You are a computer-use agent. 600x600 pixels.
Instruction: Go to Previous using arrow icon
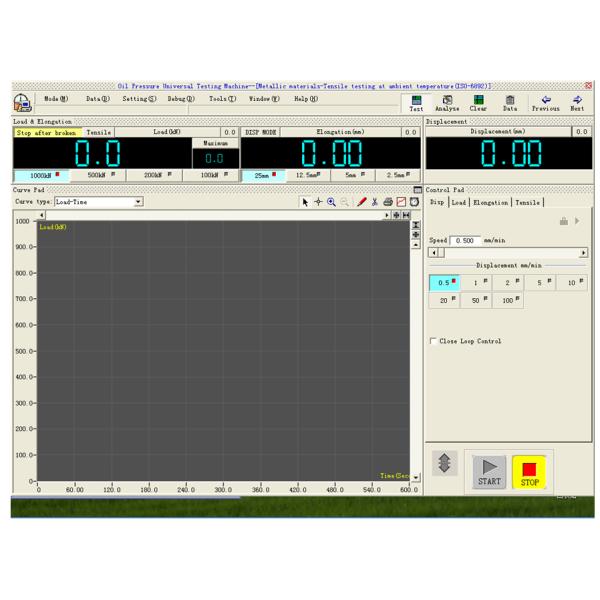[x=545, y=101]
